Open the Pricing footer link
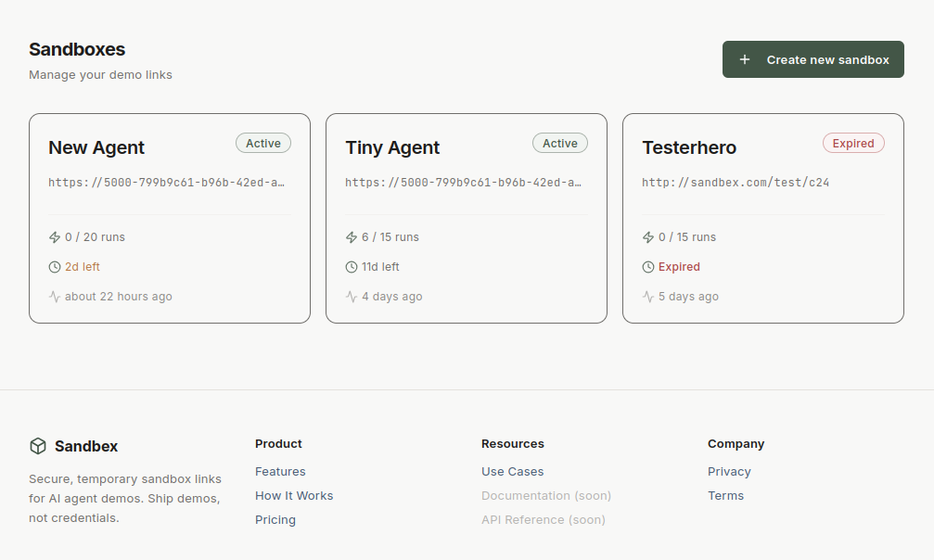 pos(275,520)
